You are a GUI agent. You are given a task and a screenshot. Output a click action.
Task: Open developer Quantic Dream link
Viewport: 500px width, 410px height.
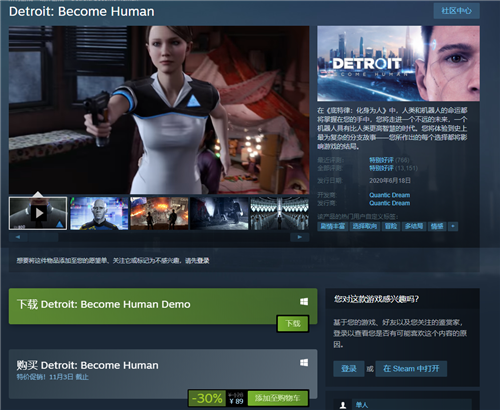point(389,195)
